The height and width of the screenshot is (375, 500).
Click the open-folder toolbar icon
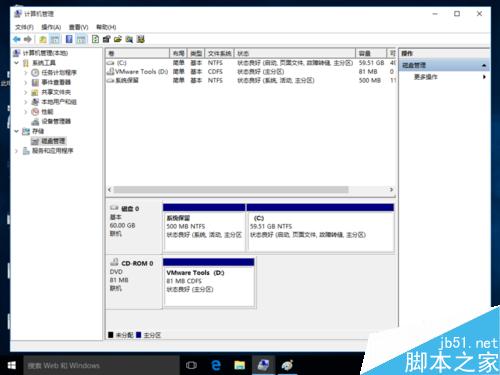[x=118, y=39]
